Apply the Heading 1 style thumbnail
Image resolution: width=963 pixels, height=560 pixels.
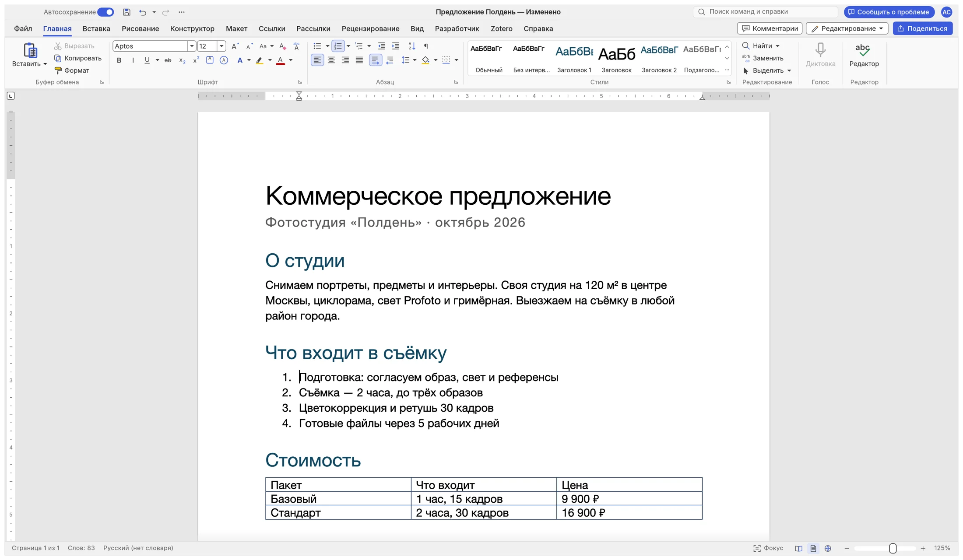(x=574, y=58)
